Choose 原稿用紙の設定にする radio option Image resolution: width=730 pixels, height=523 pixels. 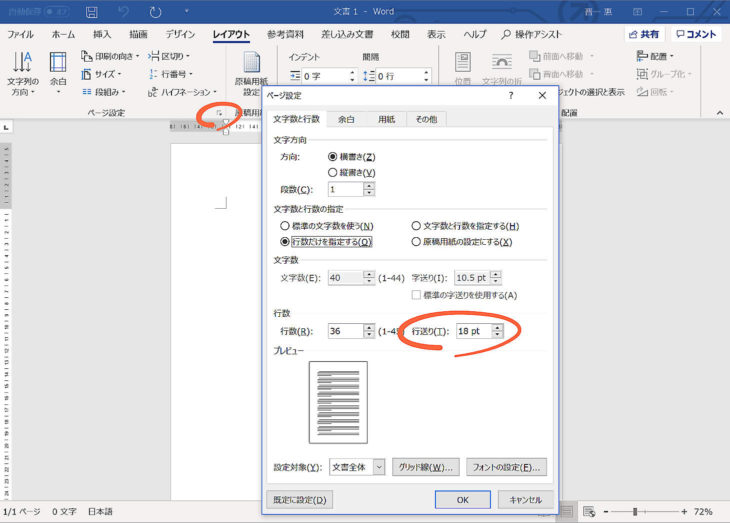[417, 242]
